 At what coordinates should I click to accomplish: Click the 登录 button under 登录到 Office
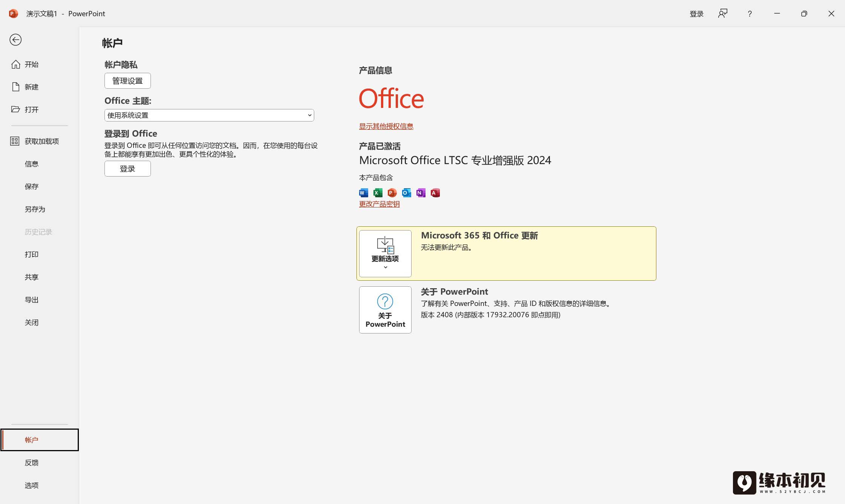tap(128, 169)
